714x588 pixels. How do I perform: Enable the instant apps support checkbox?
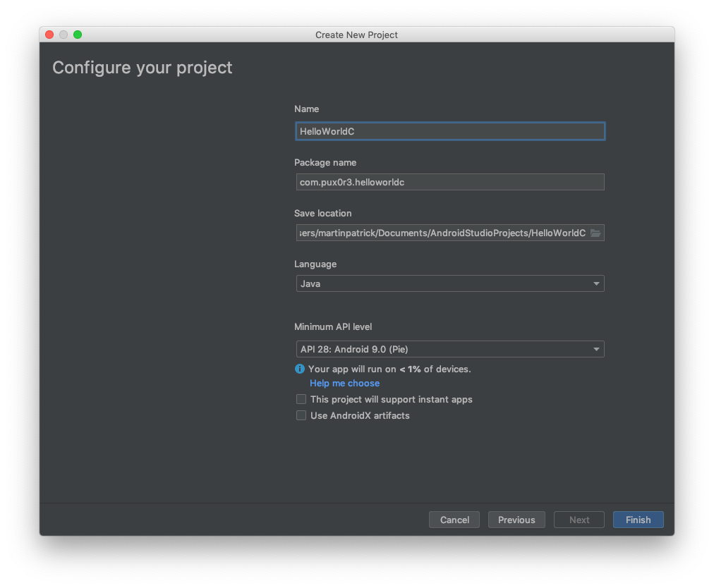(x=301, y=399)
